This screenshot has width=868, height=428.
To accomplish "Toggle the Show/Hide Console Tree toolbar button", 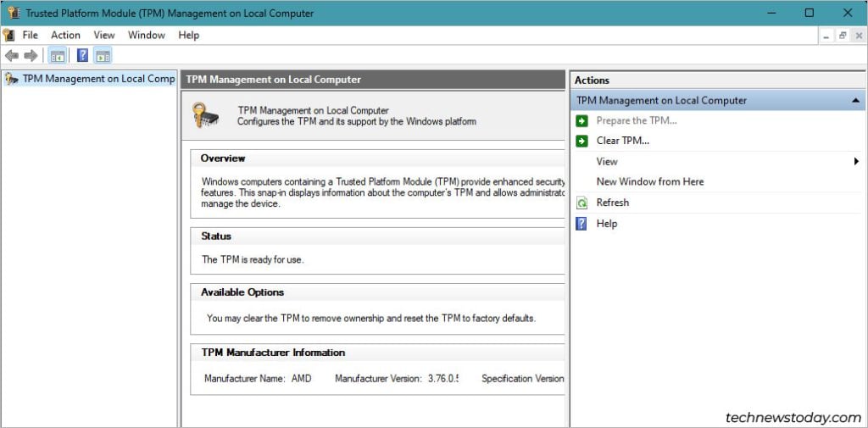I will click(58, 56).
